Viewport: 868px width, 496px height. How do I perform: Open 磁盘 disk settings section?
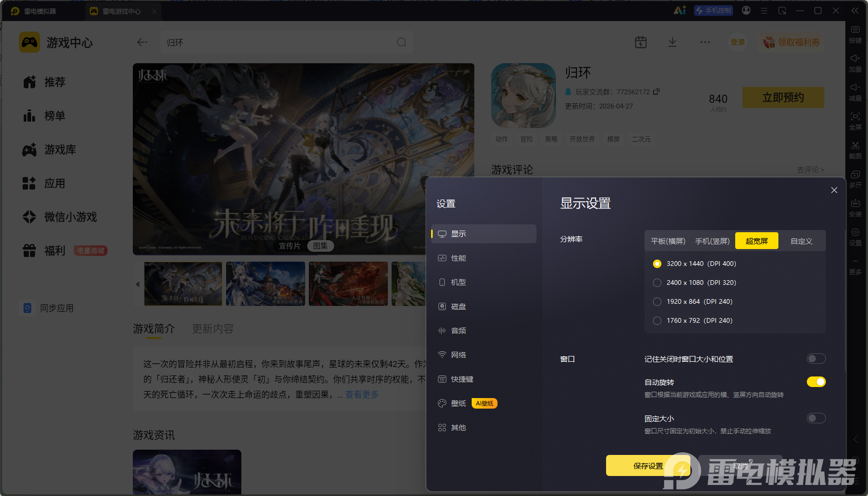tap(484, 306)
